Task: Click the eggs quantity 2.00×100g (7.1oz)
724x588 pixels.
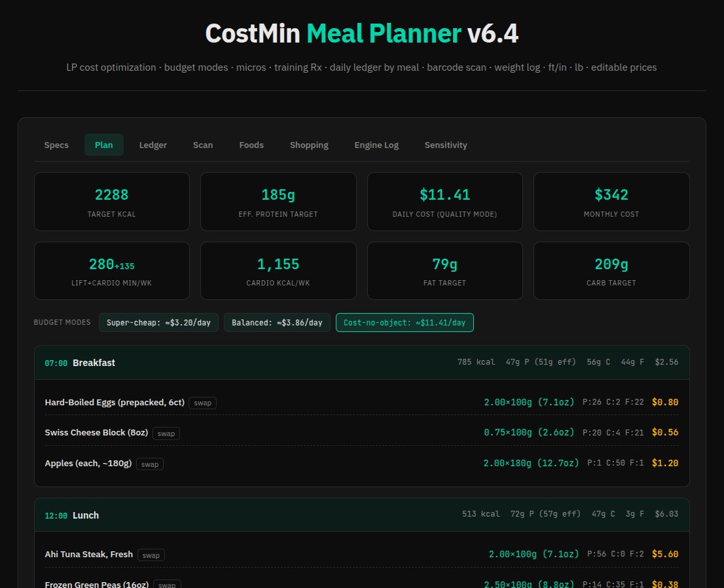Action: pos(529,402)
